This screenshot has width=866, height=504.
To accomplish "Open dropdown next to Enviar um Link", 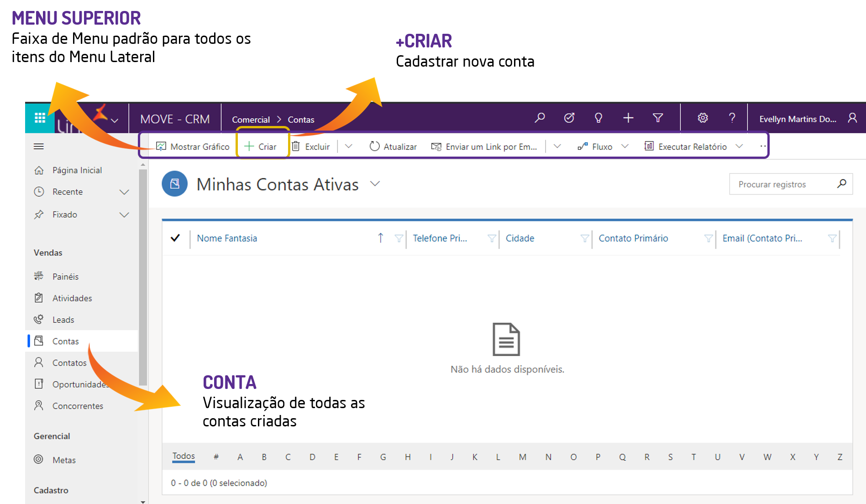I will pos(557,147).
